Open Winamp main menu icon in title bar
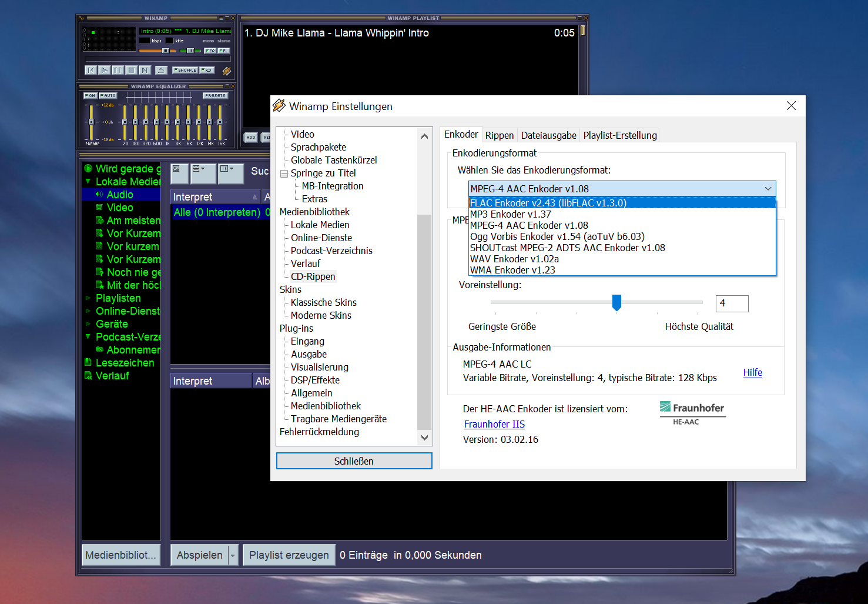Screen dimensions: 868x604 82,18
